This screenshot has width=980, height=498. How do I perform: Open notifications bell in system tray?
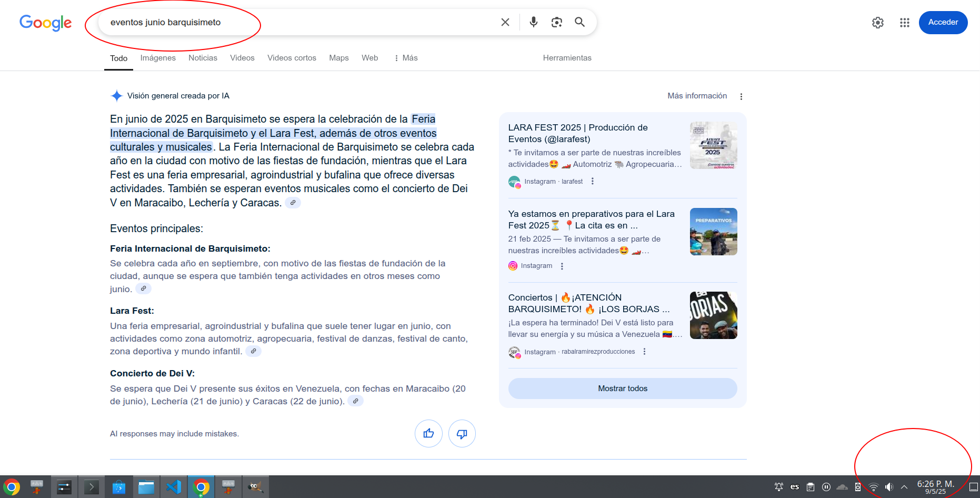778,487
